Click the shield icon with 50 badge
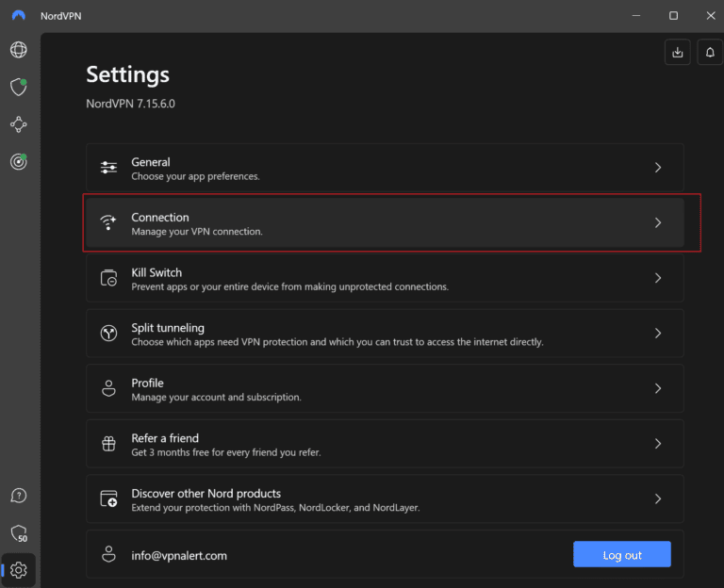Screen dimensions: 724x588 point(18,533)
